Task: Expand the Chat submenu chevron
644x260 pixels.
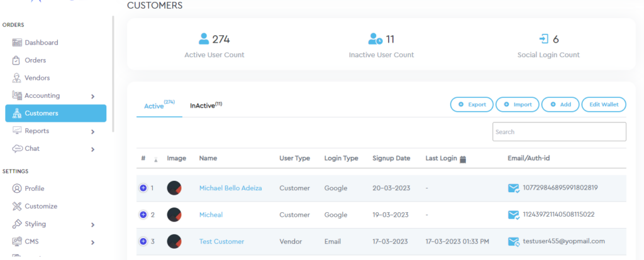Action: (92, 149)
